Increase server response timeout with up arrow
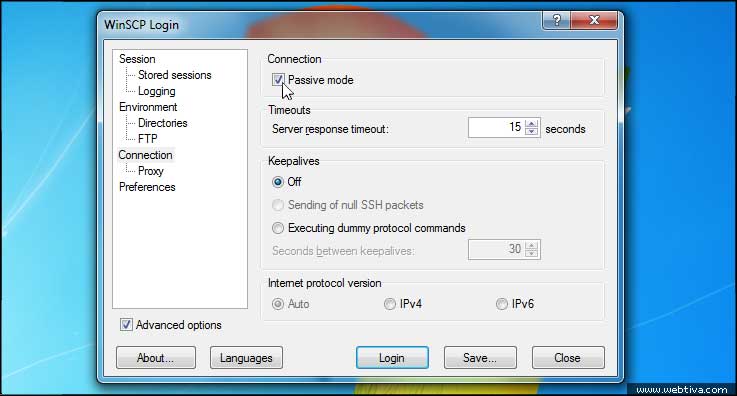The height and width of the screenshot is (396, 737). click(532, 123)
